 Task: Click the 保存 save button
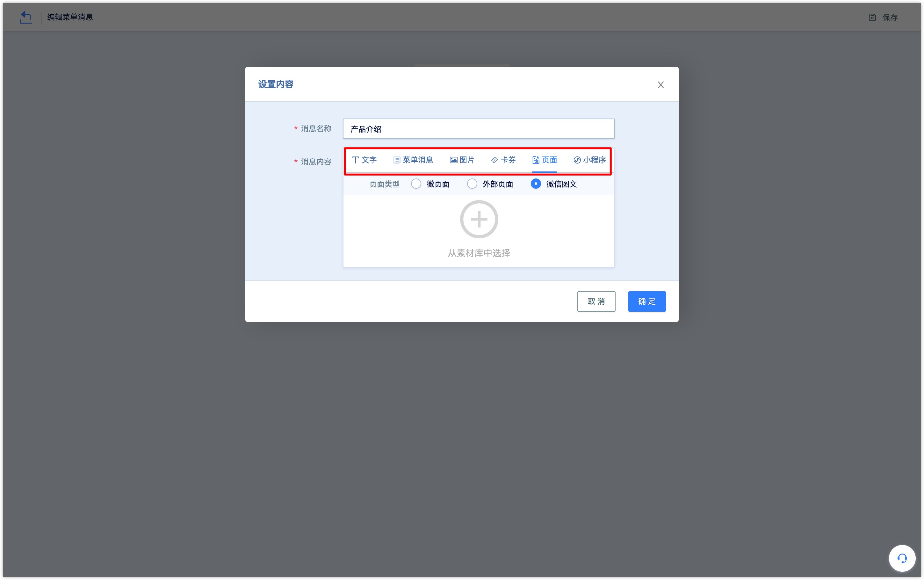(x=883, y=17)
